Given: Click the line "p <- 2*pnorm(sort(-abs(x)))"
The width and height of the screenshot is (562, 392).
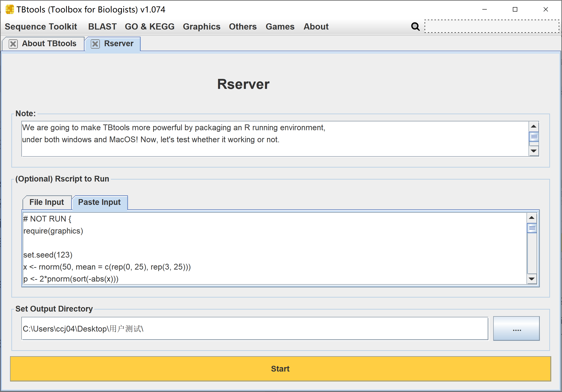Looking at the screenshot, I should coord(71,279).
